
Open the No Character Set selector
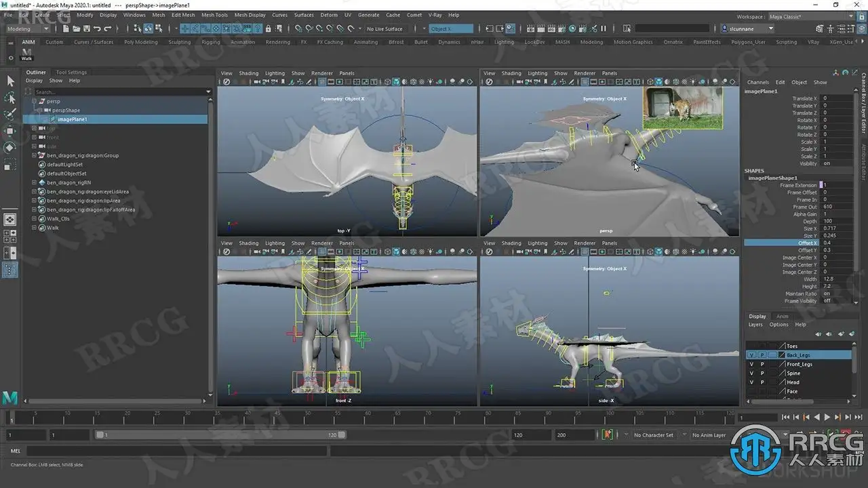pos(653,435)
